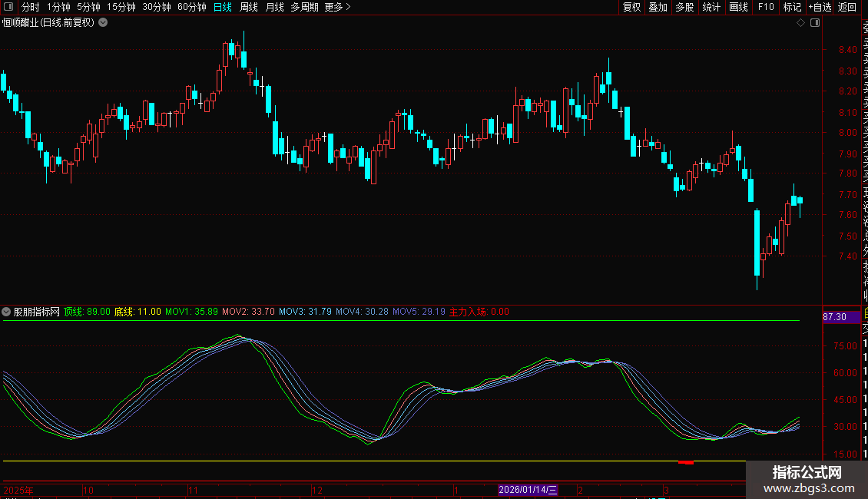Click the 股朋指标网 indicator name
This screenshot has width=868, height=499.
[37, 312]
